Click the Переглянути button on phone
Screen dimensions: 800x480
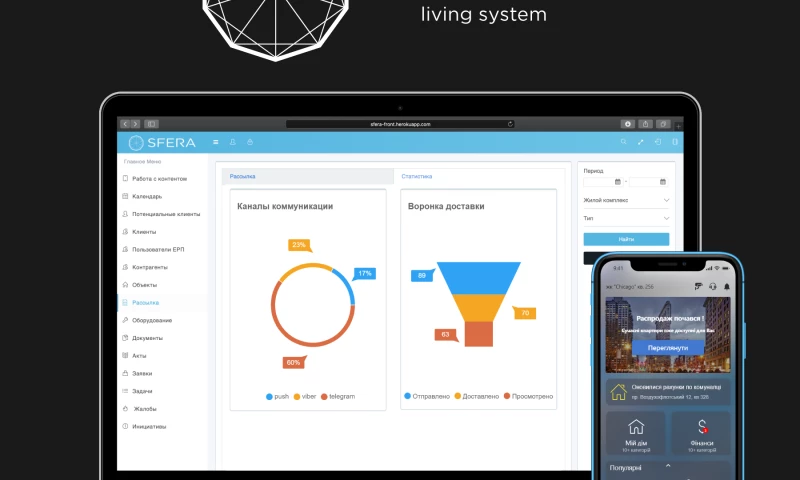[668, 348]
